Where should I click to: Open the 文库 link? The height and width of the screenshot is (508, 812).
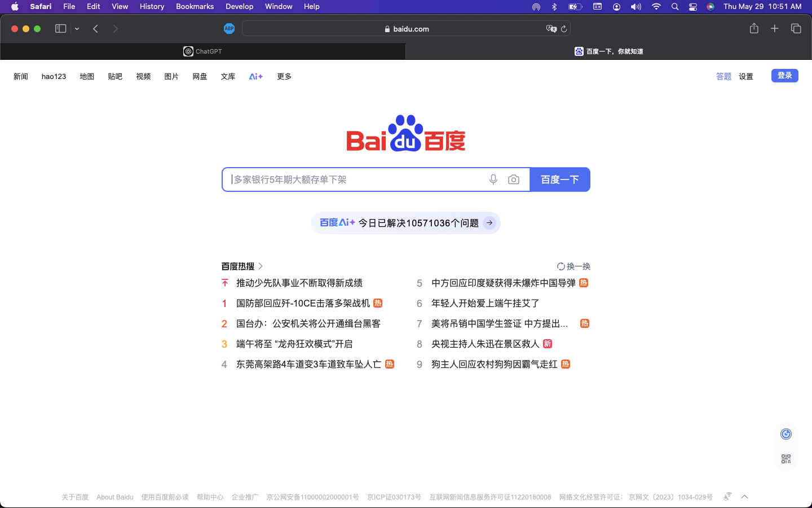[228, 76]
